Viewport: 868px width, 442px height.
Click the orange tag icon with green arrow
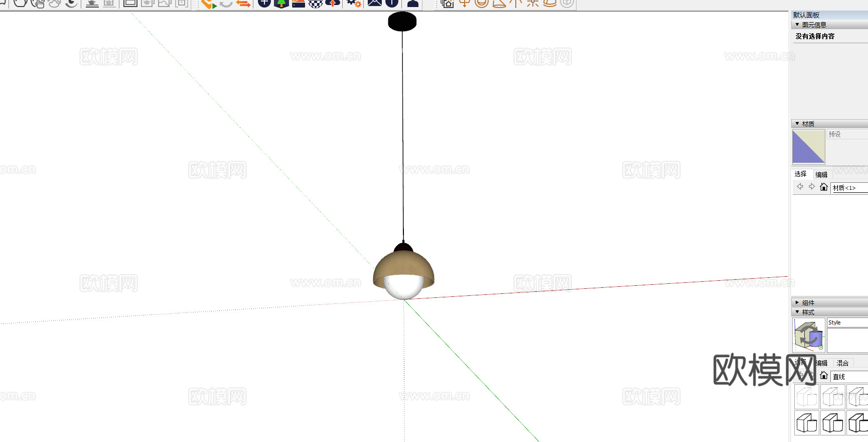209,4
